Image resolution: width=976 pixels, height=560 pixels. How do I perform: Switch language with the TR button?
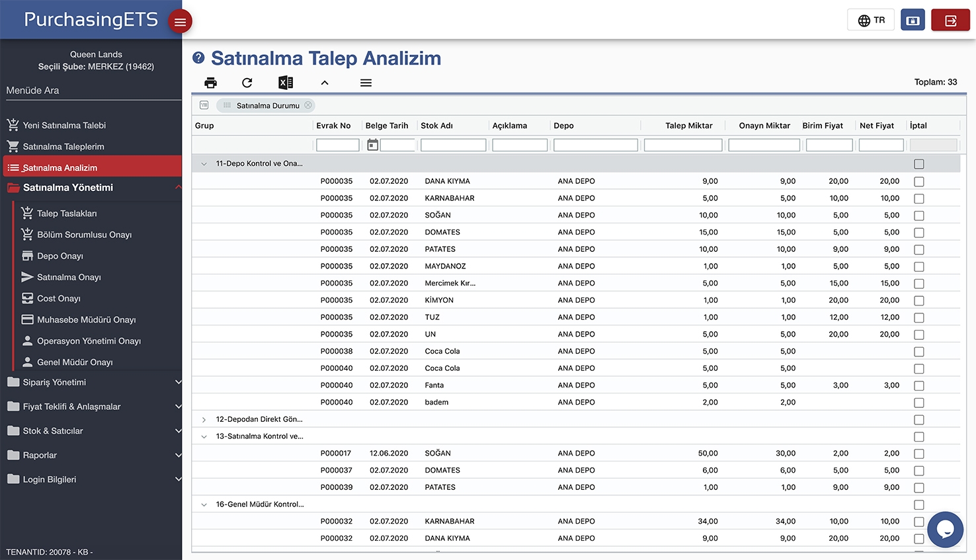(870, 20)
